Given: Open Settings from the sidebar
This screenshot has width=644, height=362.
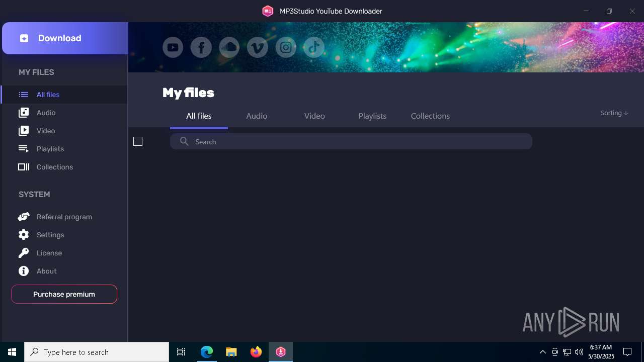Looking at the screenshot, I should pyautogui.click(x=64, y=235).
